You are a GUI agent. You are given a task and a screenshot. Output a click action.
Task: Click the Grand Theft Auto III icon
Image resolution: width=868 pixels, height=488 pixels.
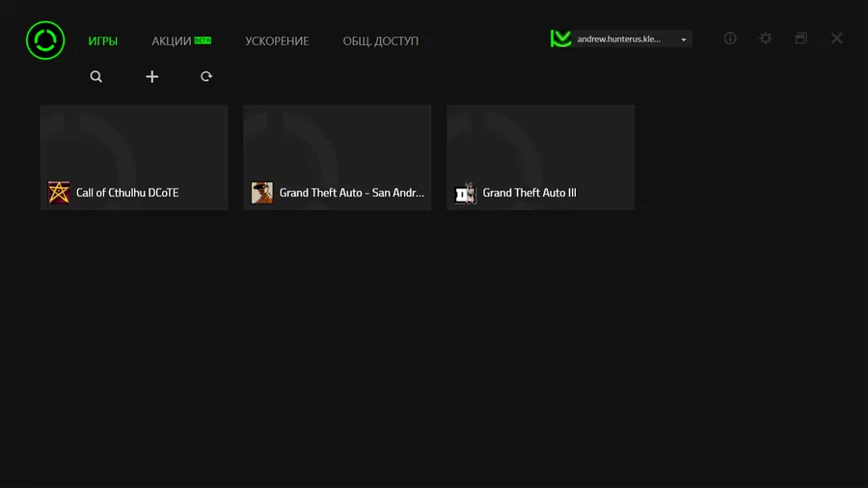click(465, 193)
